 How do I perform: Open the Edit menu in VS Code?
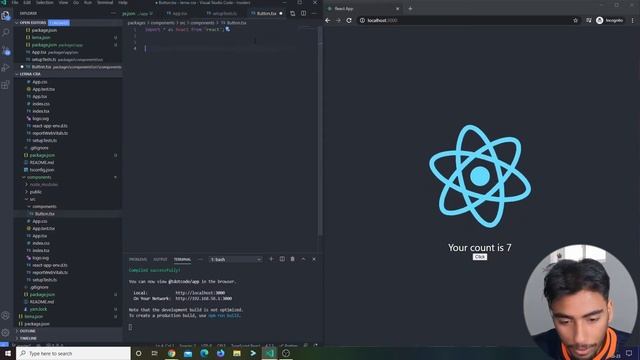pos(27,2)
